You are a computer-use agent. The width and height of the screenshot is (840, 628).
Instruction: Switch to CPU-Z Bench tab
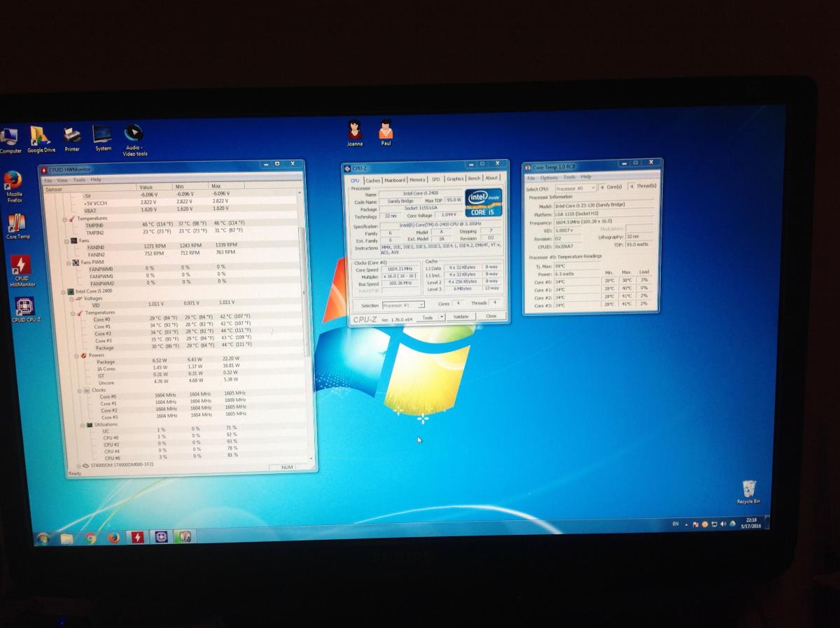coord(475,179)
